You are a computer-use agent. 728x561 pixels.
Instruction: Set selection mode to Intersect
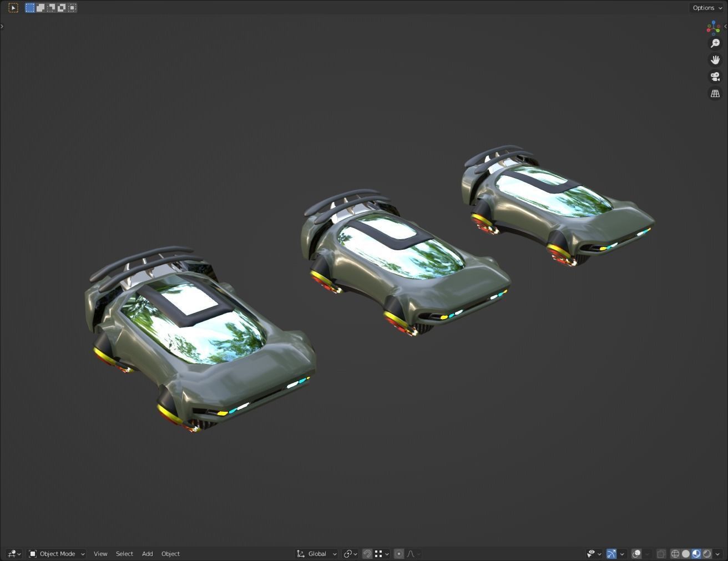(x=72, y=8)
